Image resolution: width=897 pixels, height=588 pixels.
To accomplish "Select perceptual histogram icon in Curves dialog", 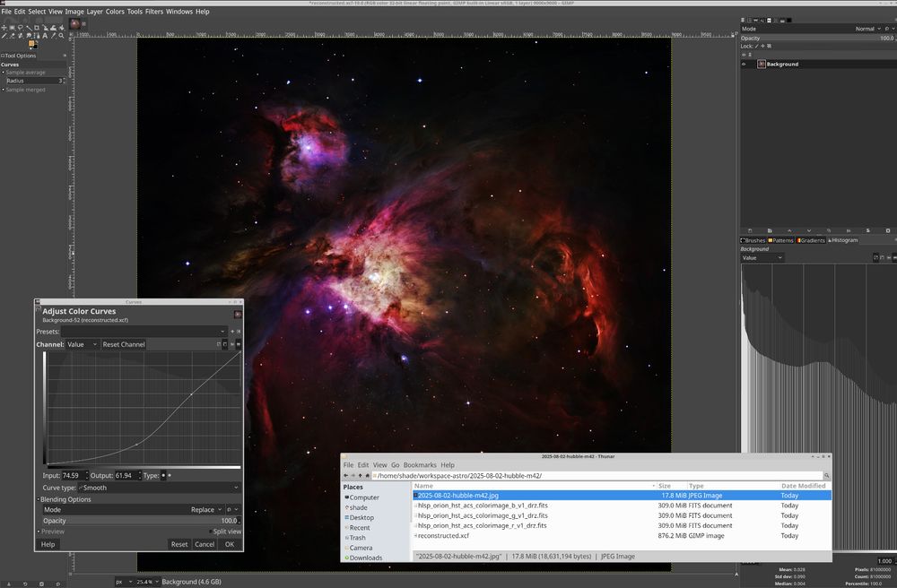I will pos(225,344).
